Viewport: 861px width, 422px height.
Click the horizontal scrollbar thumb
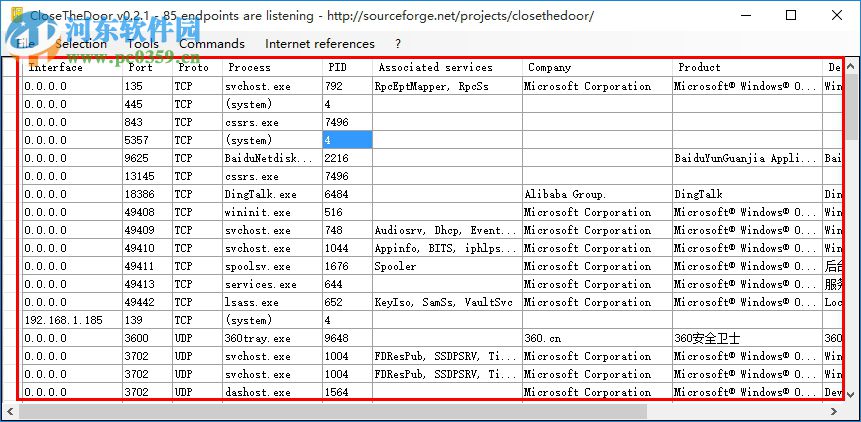click(x=334, y=411)
